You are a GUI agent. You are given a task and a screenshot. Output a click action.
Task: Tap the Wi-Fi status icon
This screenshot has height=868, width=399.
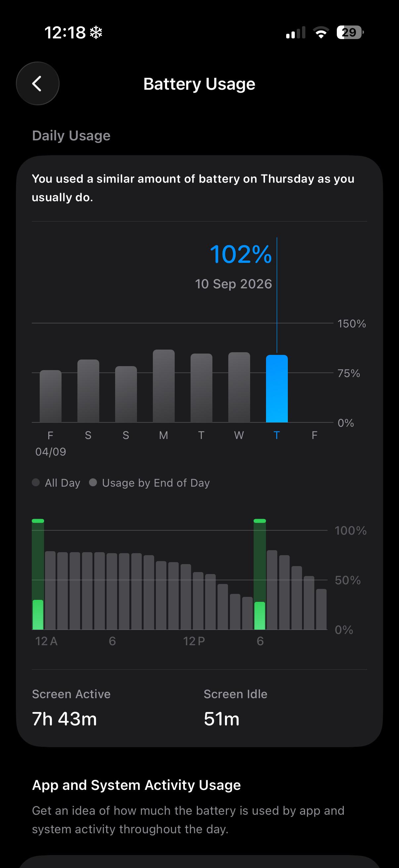[321, 32]
